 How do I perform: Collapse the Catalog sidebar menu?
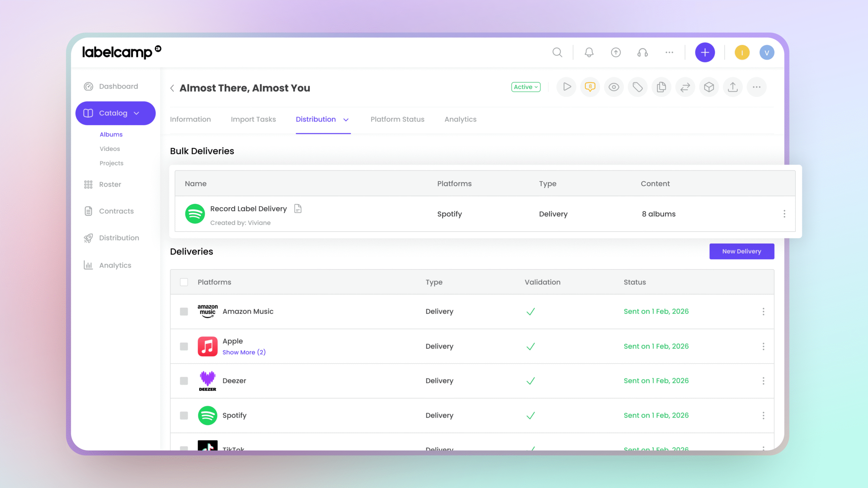[x=136, y=113]
